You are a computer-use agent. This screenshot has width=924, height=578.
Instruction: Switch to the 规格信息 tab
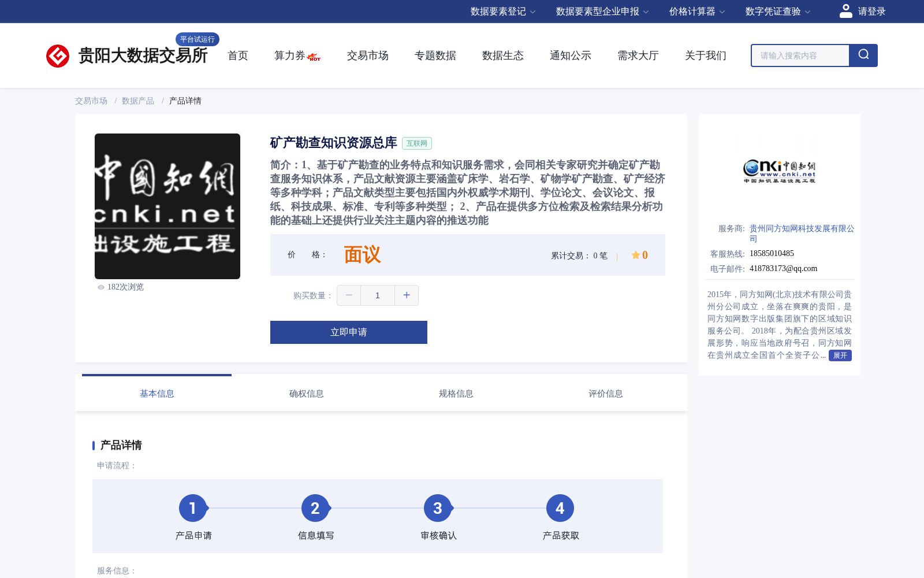[456, 394]
